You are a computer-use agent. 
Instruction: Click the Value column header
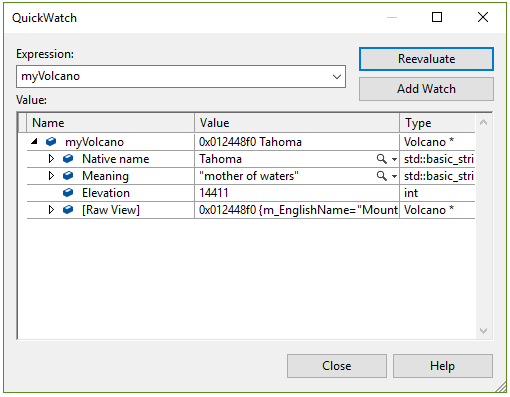tap(297, 123)
